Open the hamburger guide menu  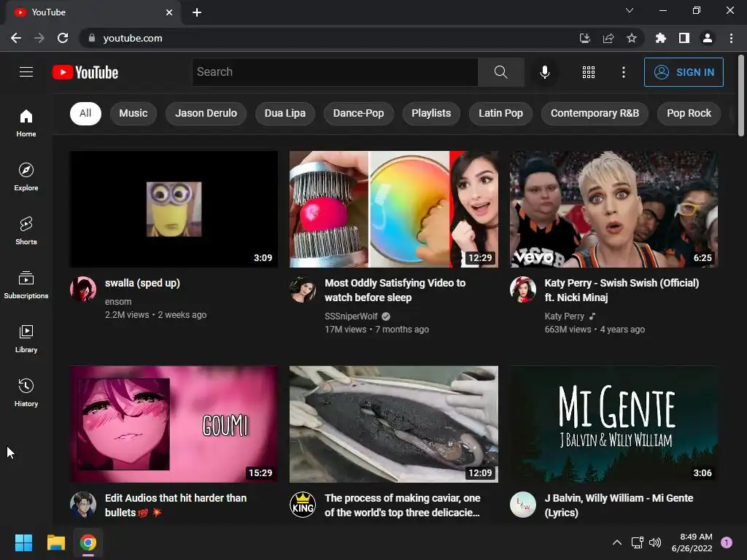(26, 72)
